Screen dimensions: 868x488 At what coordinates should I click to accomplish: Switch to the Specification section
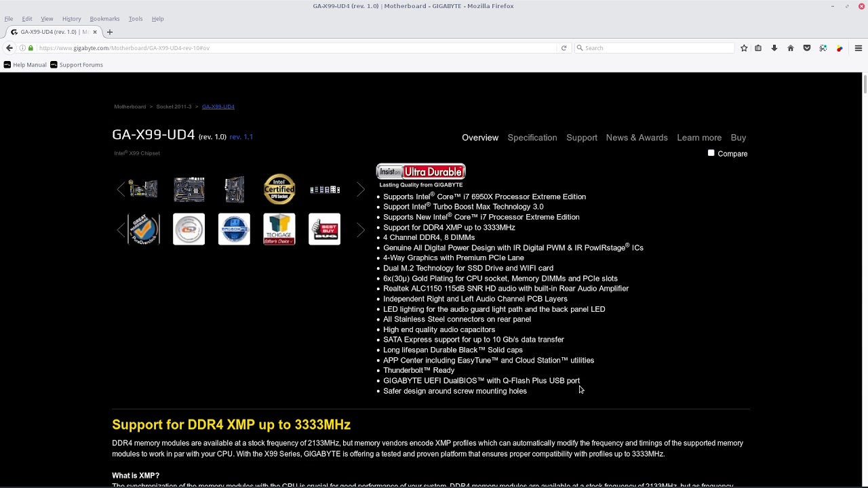[x=532, y=138]
